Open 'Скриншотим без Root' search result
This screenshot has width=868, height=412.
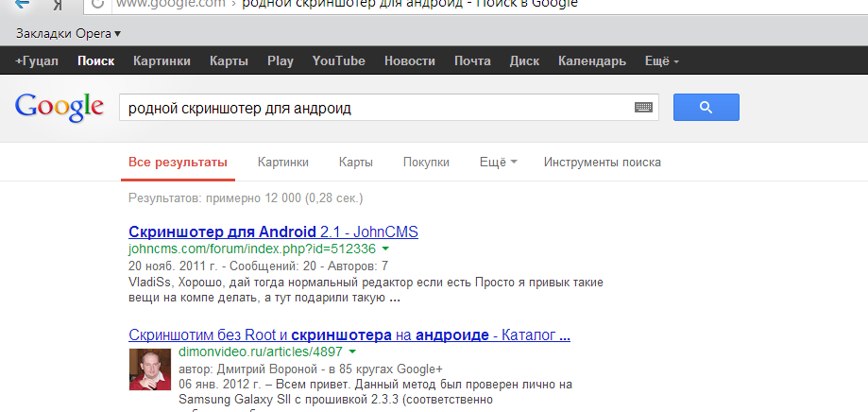click(349, 335)
